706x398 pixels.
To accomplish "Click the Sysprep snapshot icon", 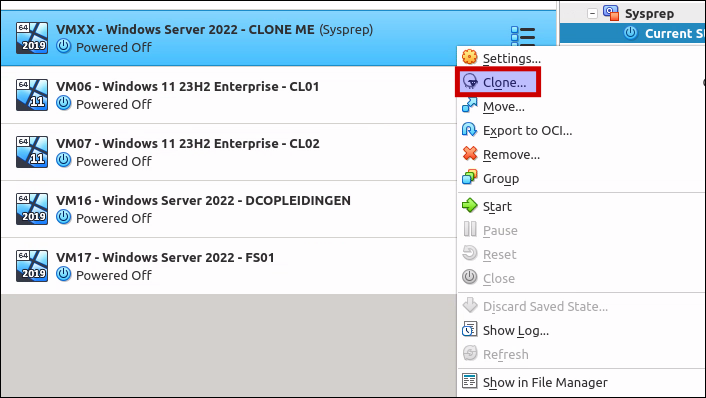I will coord(611,13).
